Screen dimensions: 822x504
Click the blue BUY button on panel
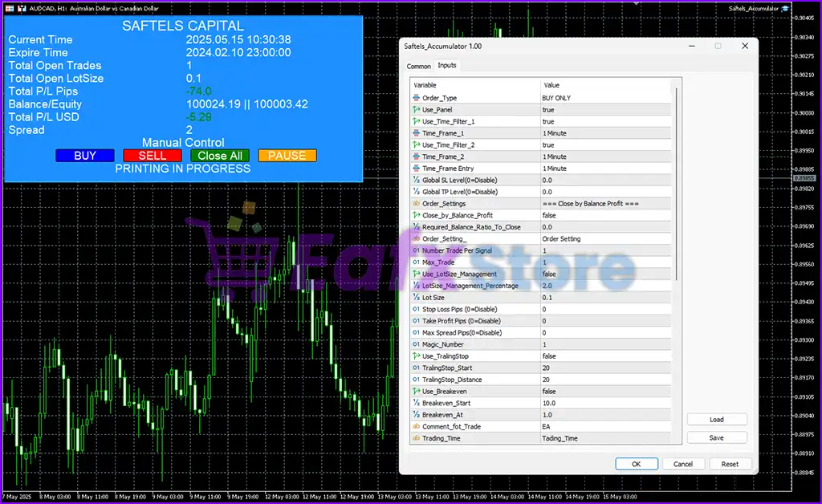pyautogui.click(x=85, y=156)
